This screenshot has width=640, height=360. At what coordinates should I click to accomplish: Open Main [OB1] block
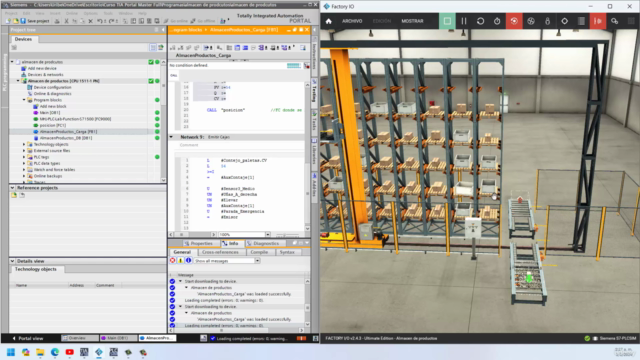[50, 113]
